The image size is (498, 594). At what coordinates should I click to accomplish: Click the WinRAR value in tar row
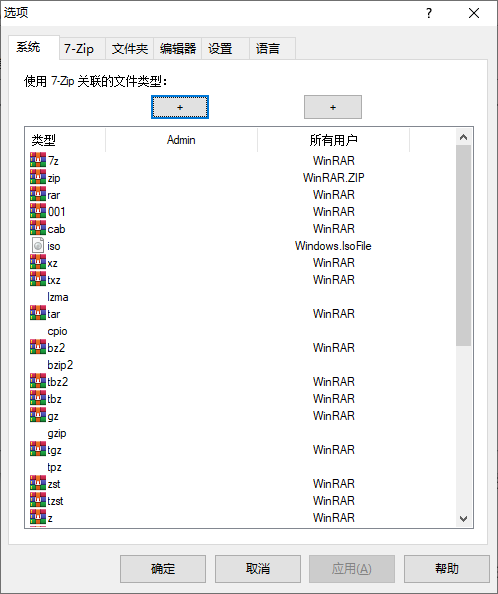(x=334, y=314)
